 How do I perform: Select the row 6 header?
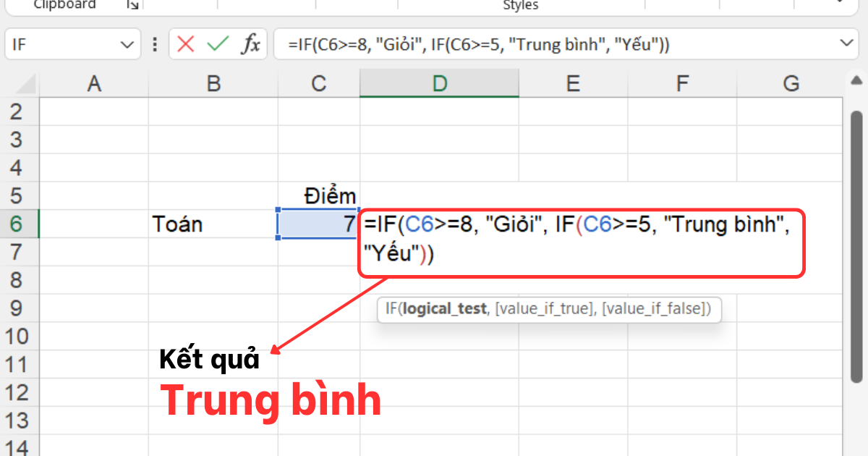click(18, 224)
